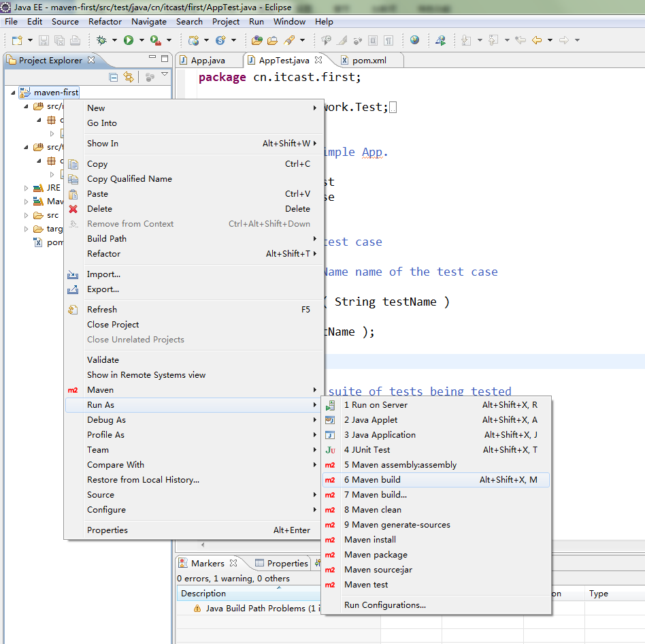This screenshot has height=644, width=645.
Task: Choose Maven install in the submenu
Action: click(370, 540)
